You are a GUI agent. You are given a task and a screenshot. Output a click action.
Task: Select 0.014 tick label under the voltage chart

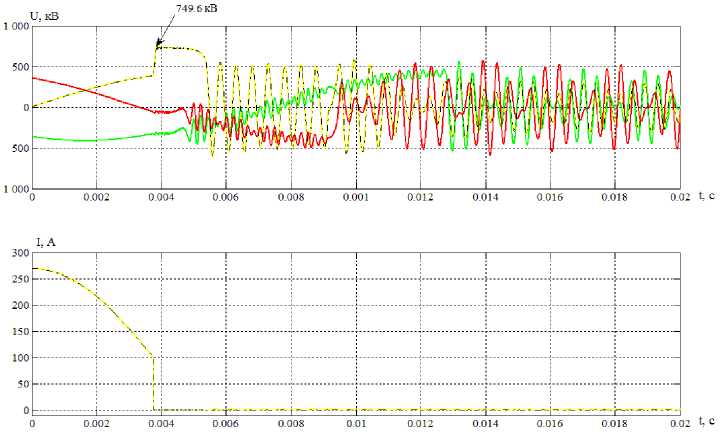486,197
